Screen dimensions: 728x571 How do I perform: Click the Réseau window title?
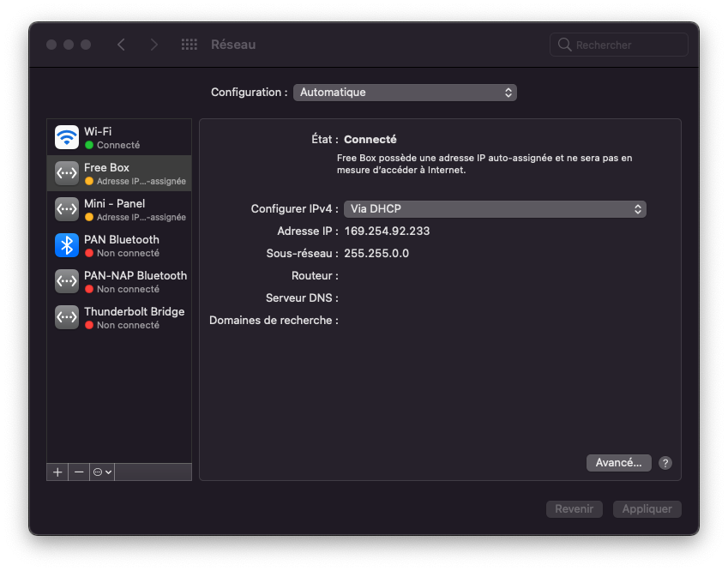point(233,45)
